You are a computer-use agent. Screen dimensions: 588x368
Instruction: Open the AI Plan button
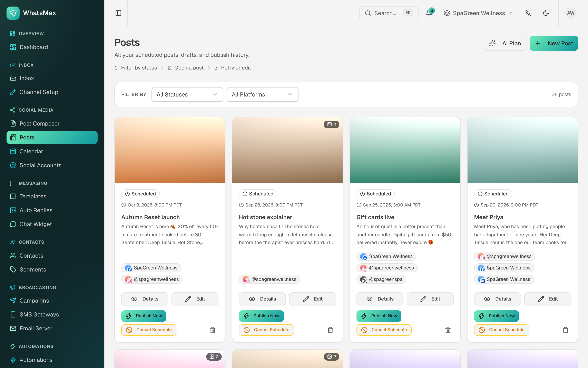coord(505,43)
